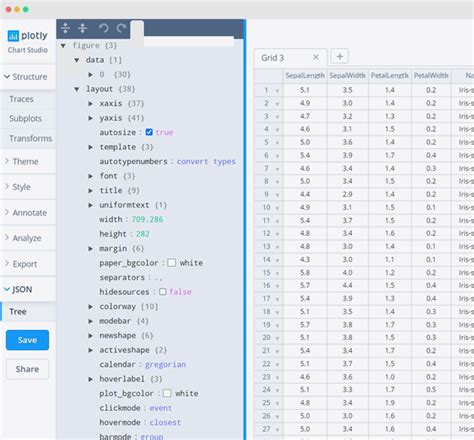474x440 pixels.
Task: Expand the Analyze sidebar section
Action: [x=28, y=238]
